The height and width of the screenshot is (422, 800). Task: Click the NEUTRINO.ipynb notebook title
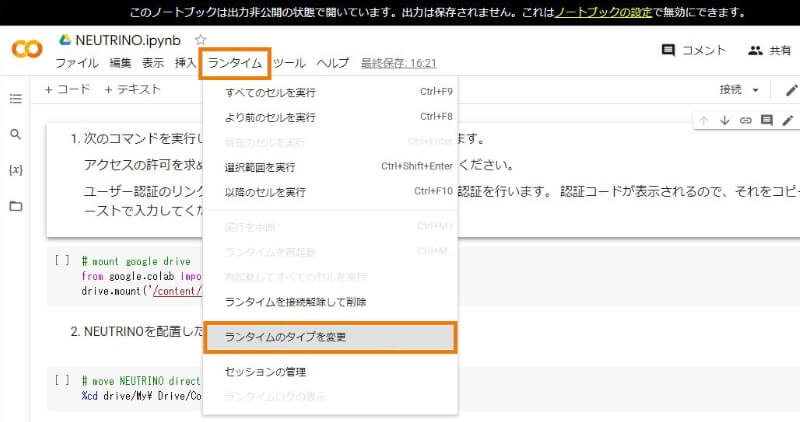coord(128,40)
